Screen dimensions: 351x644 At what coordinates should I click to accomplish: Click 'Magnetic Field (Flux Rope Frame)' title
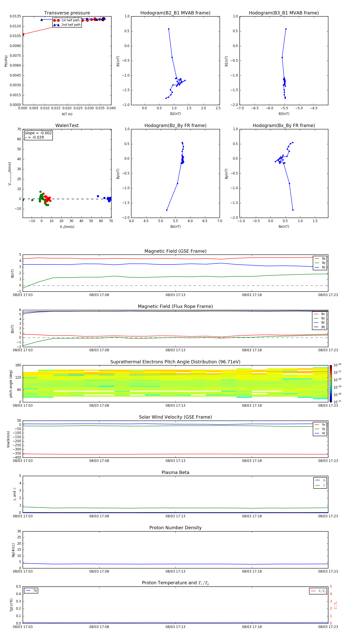175,307
